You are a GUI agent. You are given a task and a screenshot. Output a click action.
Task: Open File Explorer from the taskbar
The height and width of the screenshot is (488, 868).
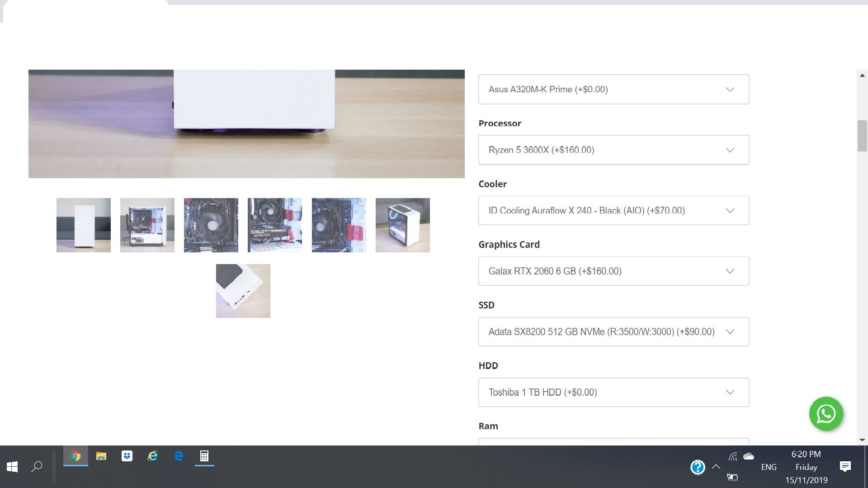click(101, 456)
